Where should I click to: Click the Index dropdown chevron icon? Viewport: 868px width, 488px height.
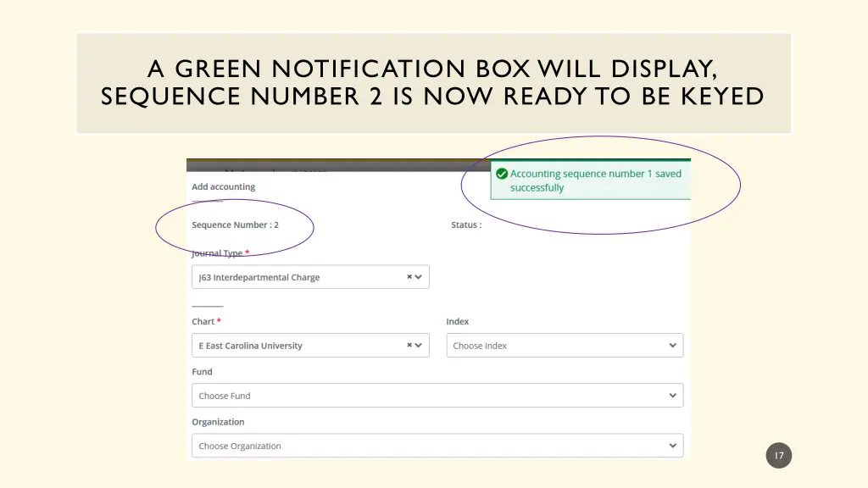click(x=672, y=345)
